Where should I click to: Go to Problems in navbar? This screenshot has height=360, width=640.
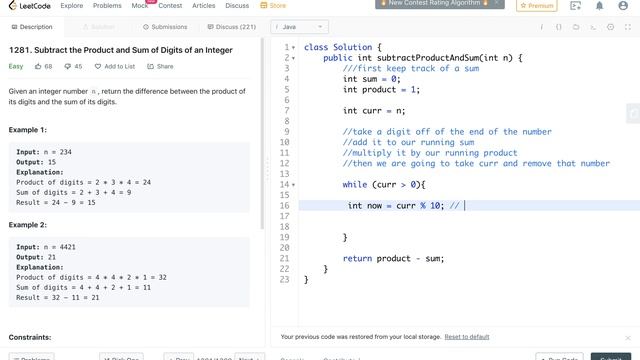(107, 6)
